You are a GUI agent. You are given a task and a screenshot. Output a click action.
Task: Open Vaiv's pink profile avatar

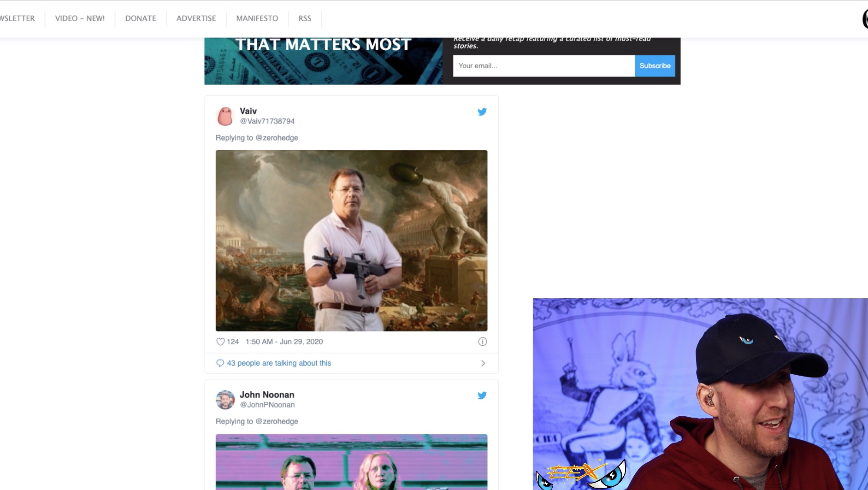pyautogui.click(x=225, y=116)
